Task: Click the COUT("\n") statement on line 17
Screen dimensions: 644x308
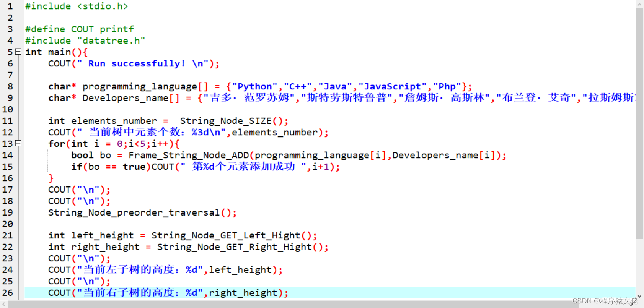Action: tap(79, 190)
